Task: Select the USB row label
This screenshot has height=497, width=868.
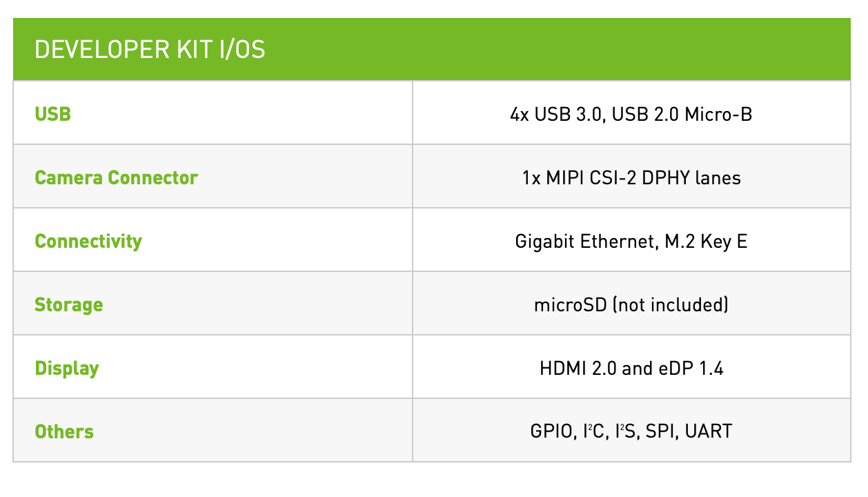Action: click(x=52, y=114)
